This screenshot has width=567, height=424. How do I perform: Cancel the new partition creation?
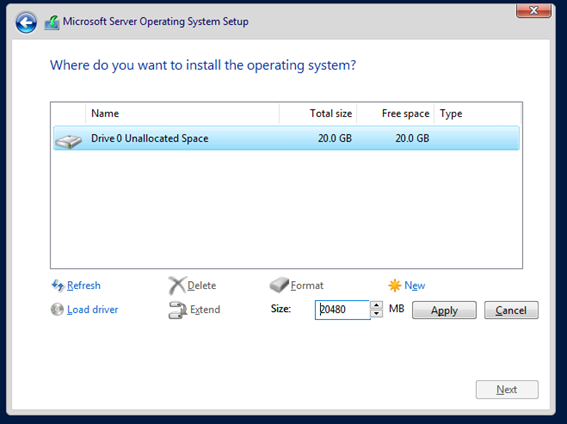coord(511,310)
